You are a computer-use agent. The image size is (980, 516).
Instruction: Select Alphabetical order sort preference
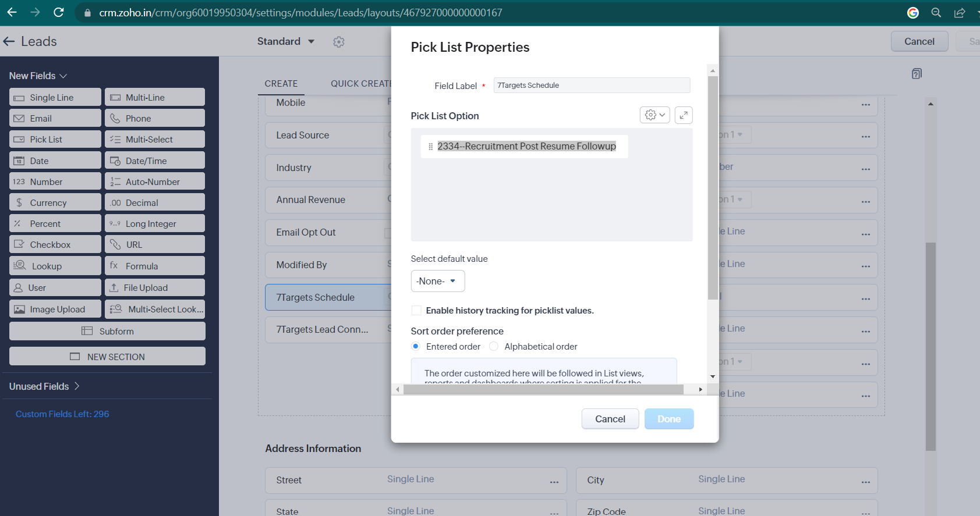pos(494,347)
